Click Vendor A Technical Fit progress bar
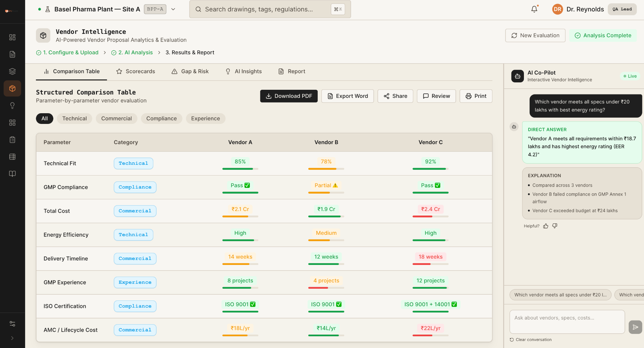This screenshot has width=644, height=348. [240, 169]
